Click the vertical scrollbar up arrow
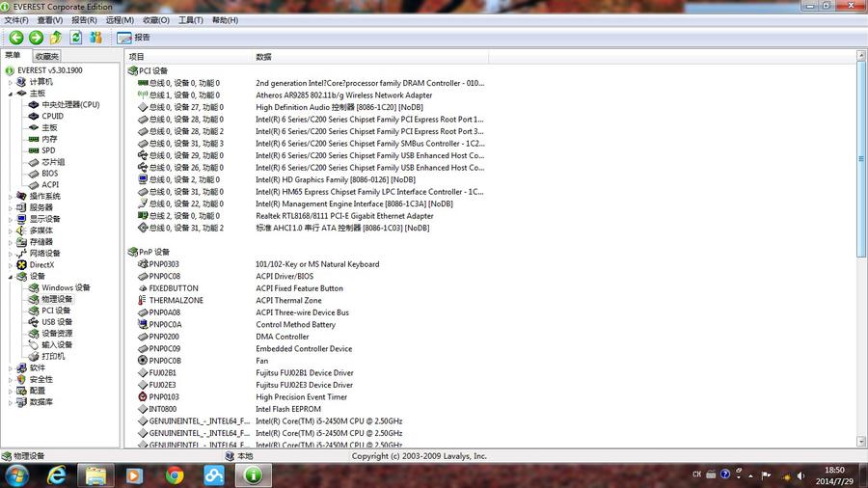The image size is (868, 488). [861, 56]
